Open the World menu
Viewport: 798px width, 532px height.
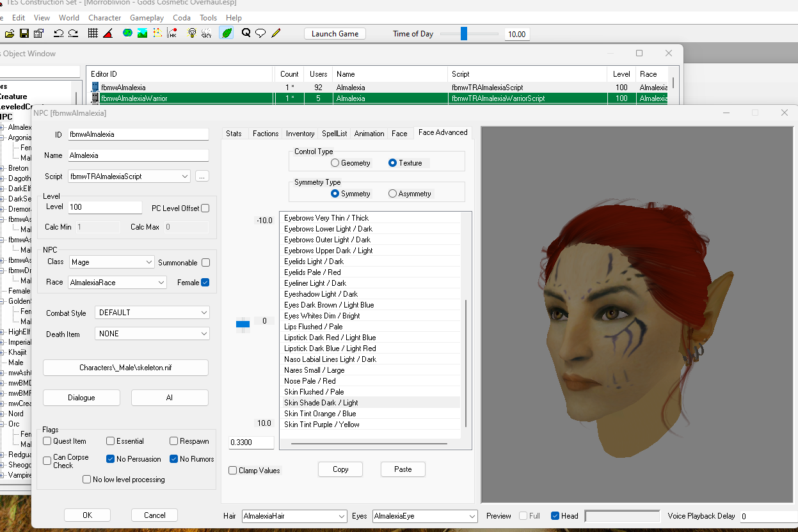tap(69, 18)
